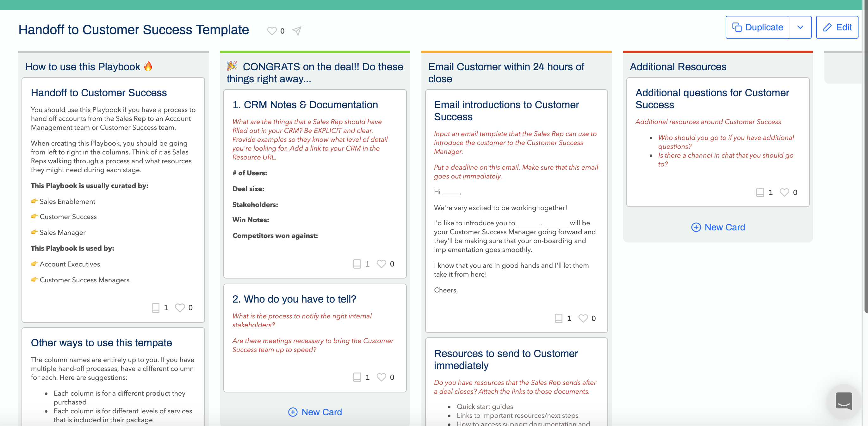Open Resources to send to Customer immediately card
The height and width of the screenshot is (426, 868).
click(x=506, y=360)
